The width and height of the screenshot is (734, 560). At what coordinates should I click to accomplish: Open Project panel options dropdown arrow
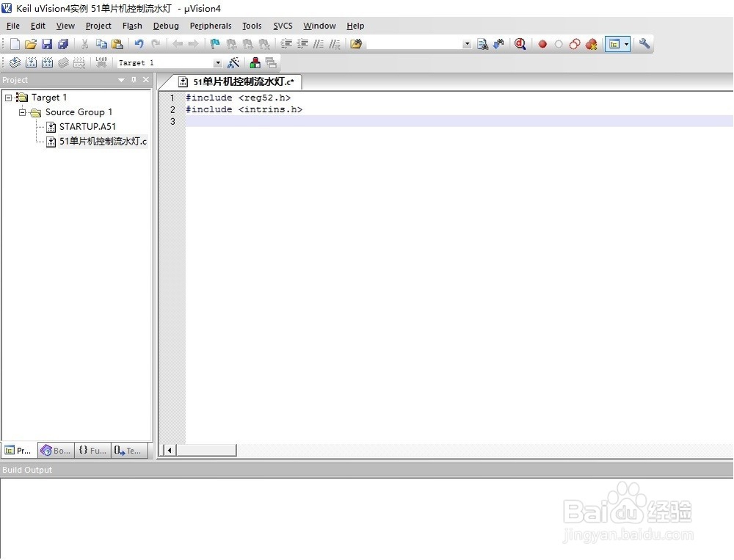coord(121,80)
